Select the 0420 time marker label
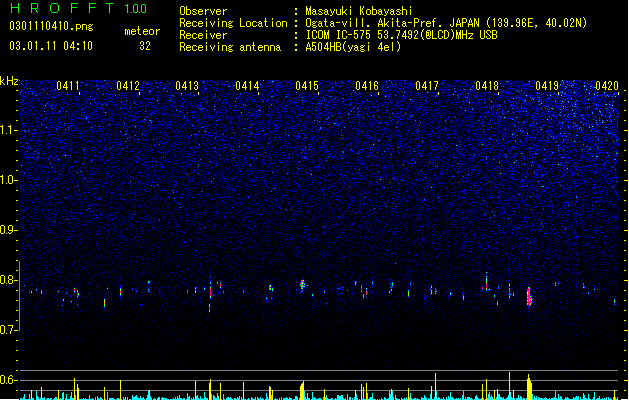The image size is (629, 400). click(607, 86)
